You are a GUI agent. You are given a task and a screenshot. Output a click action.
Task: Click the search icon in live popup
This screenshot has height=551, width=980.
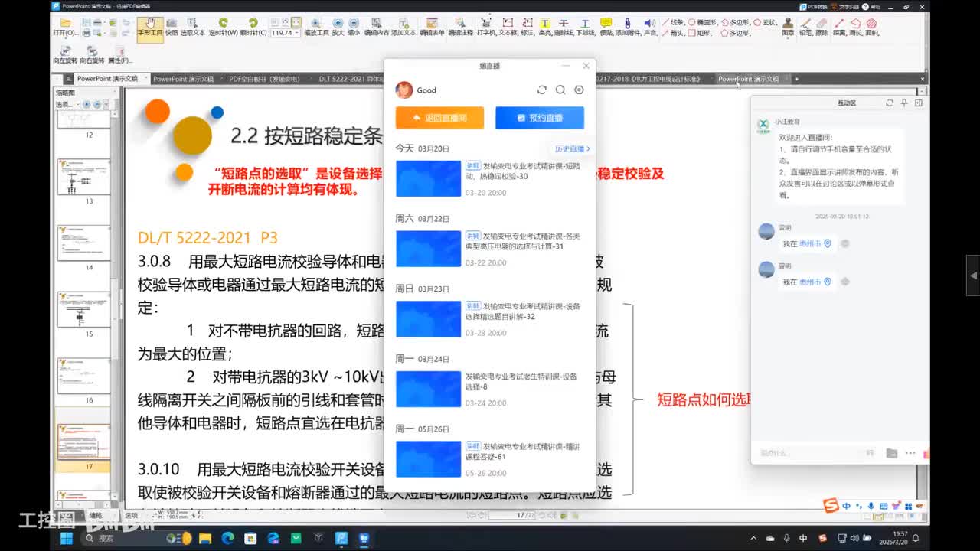click(560, 90)
